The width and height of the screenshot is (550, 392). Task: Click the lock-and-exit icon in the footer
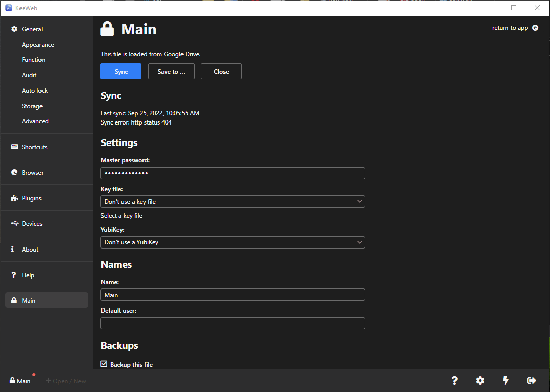click(531, 381)
